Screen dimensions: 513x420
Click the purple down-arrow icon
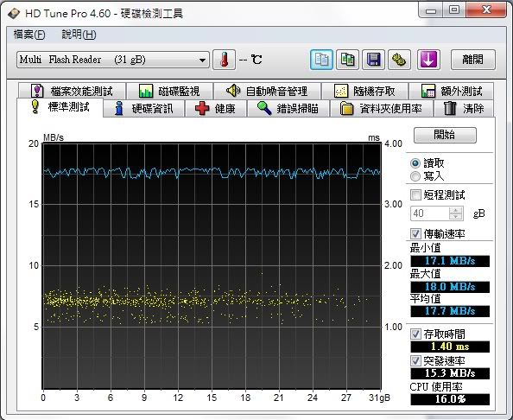[x=428, y=60]
